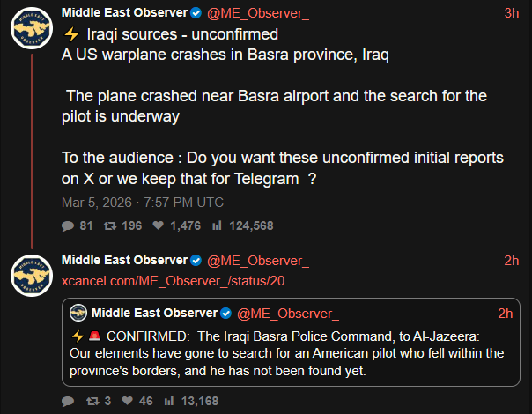Screen dimensions: 532x414
Task: Click the second tweet's "2h" timestamp
Action: pos(511,261)
